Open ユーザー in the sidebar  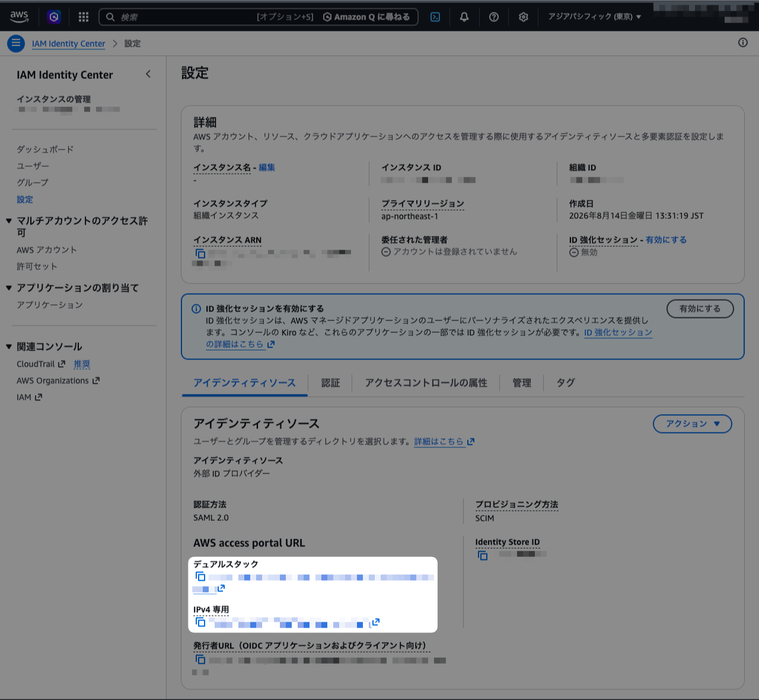(33, 166)
